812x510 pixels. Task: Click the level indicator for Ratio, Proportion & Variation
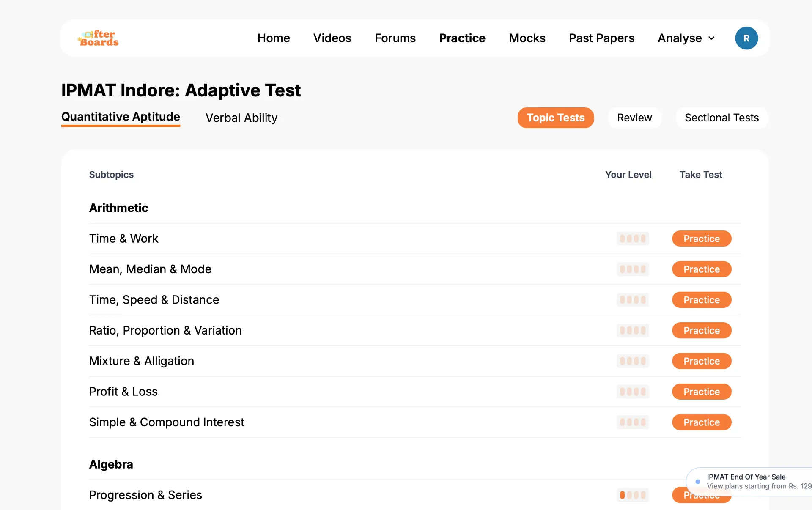633,330
